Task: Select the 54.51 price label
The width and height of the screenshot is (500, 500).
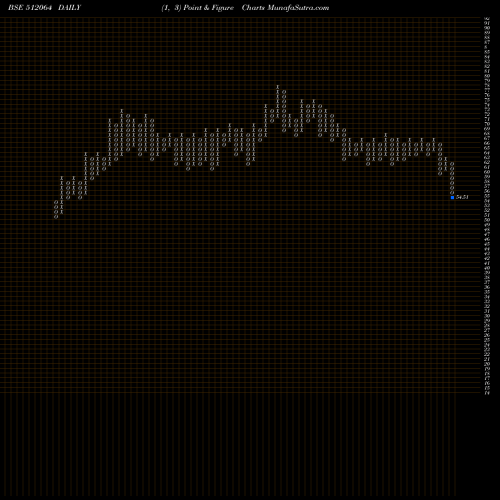Action: (462, 197)
